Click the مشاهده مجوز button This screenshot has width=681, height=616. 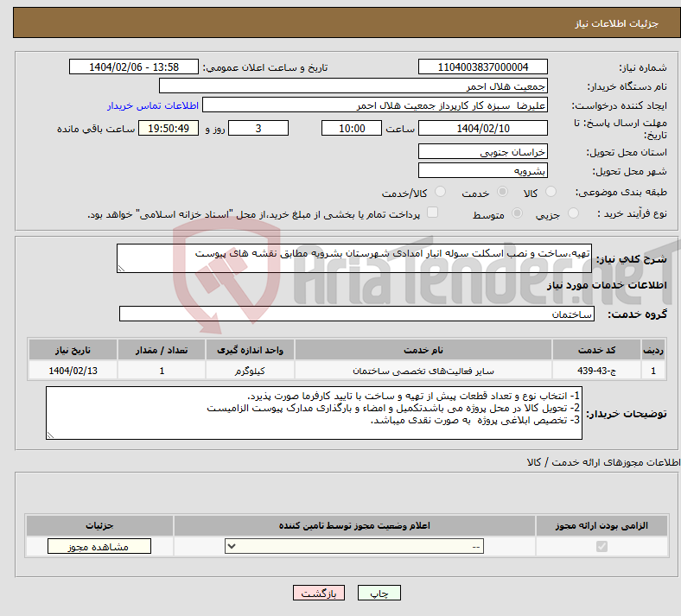click(99, 547)
